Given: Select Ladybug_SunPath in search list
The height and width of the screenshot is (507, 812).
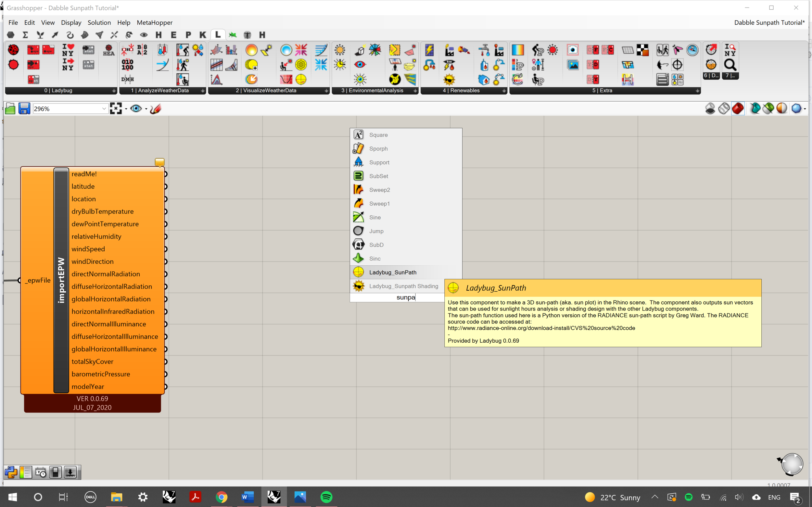Looking at the screenshot, I should (x=393, y=272).
